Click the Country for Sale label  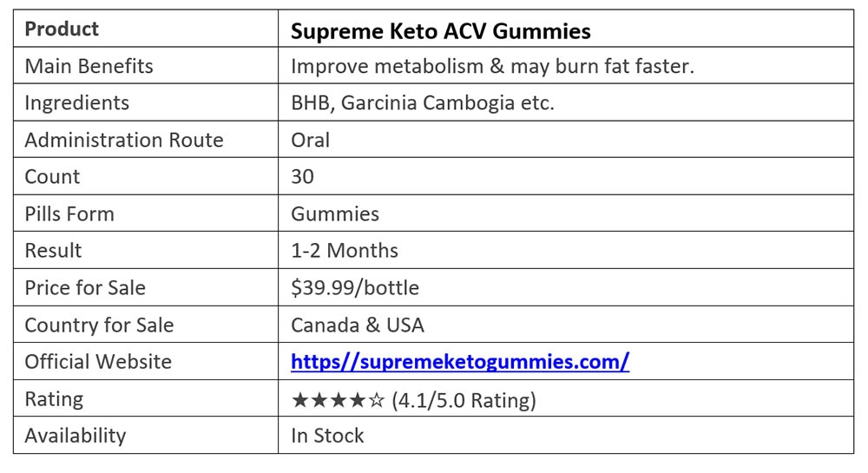tap(99, 325)
